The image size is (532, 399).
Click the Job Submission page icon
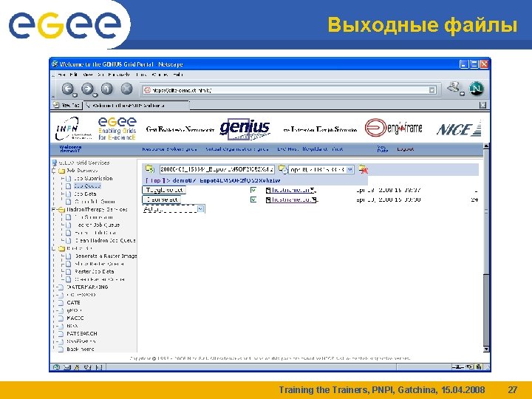coord(68,179)
